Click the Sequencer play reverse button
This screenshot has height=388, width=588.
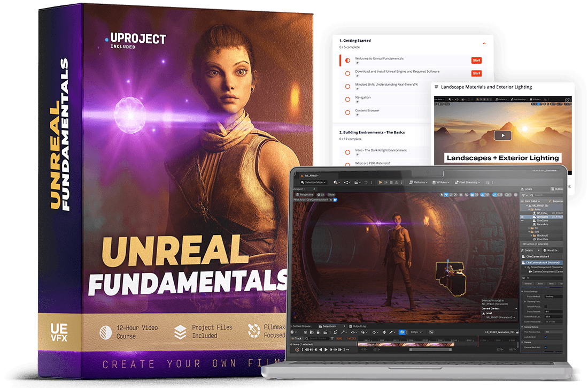point(321,349)
